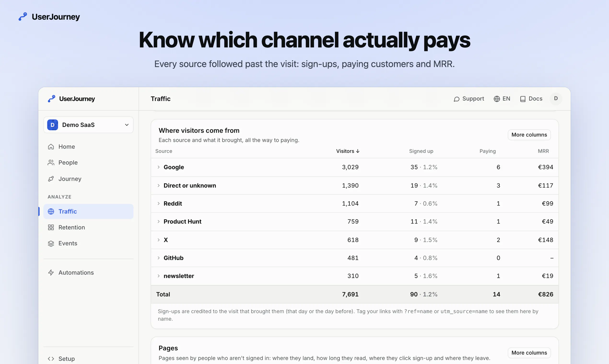This screenshot has width=609, height=364.
Task: Expand the newsletter source row
Action: [159, 276]
